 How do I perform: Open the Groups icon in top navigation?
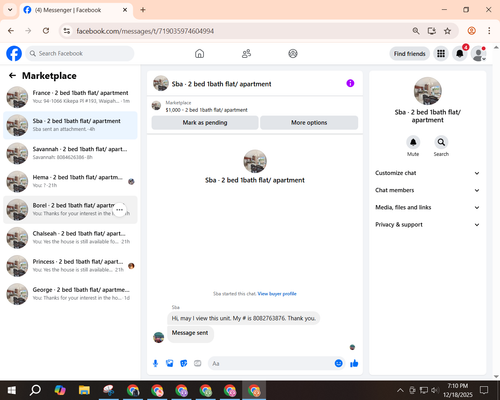click(x=293, y=53)
